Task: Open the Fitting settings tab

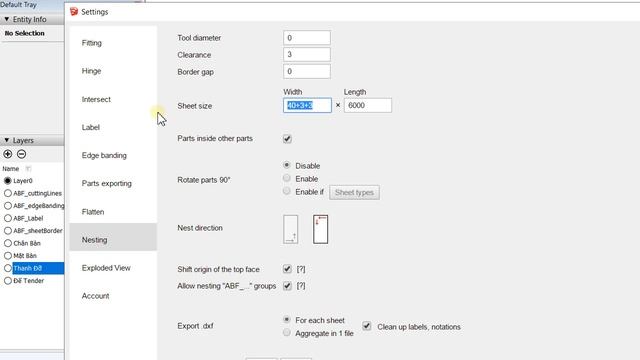Action: click(x=113, y=43)
